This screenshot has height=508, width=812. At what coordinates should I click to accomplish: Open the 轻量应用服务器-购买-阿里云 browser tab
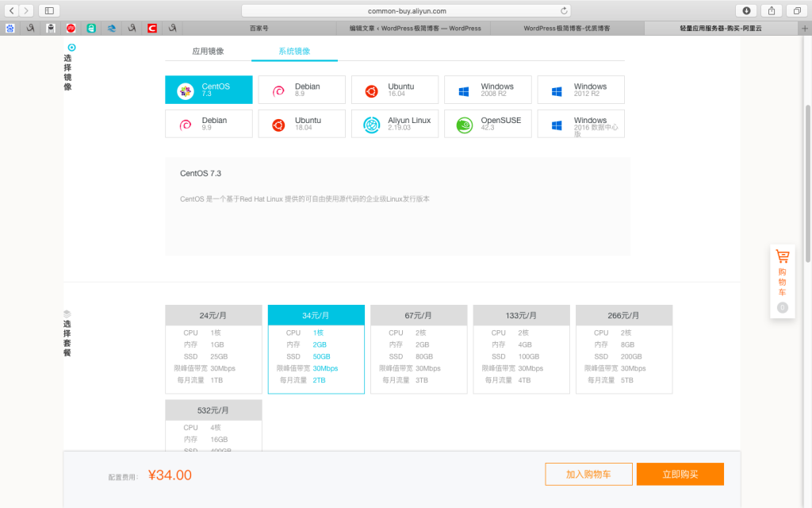[x=721, y=28]
